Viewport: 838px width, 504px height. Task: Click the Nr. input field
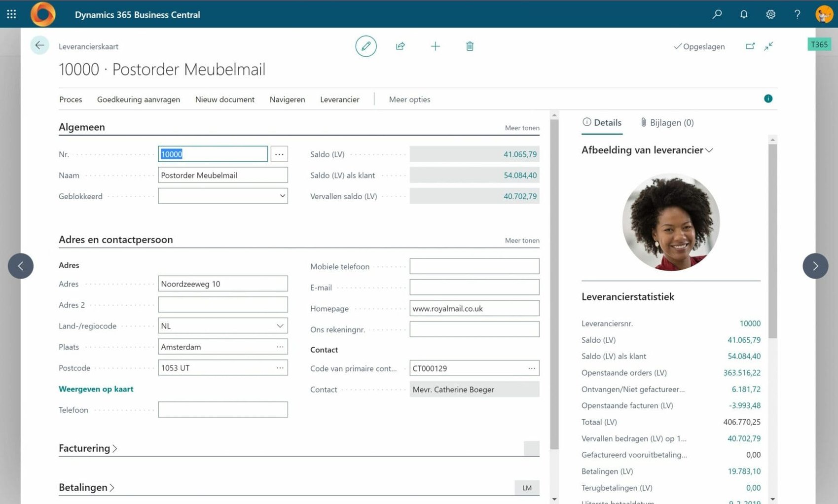click(213, 154)
